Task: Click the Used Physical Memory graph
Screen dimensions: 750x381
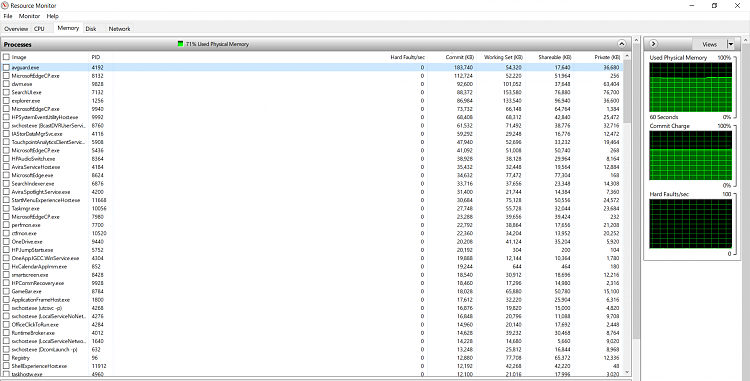Action: tap(690, 87)
